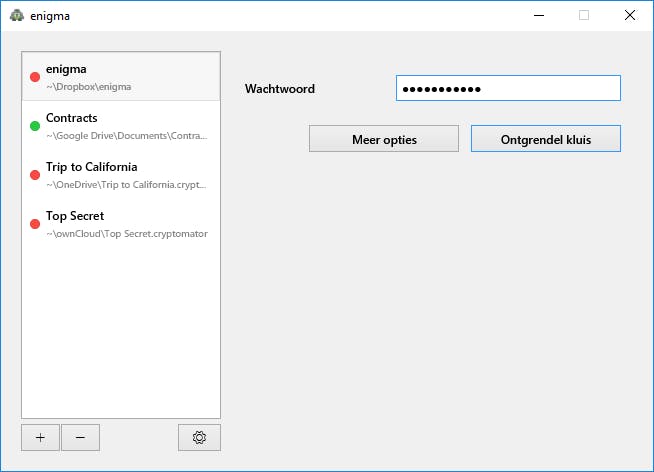Click the add vault plus button
654x472 pixels.
tap(40, 437)
